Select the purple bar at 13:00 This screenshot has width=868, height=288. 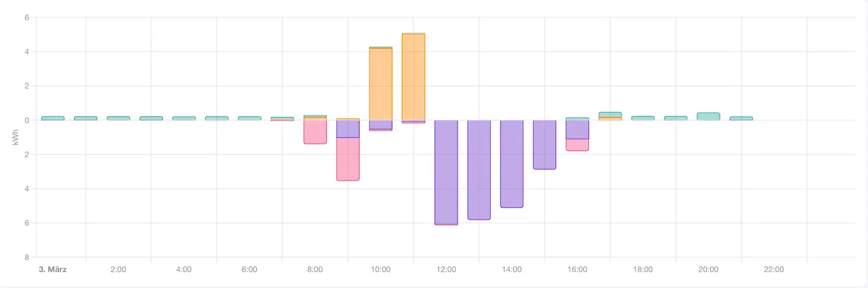pos(479,169)
